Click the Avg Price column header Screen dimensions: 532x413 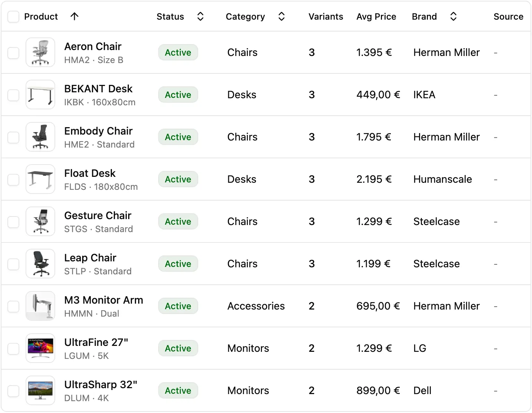coord(376,16)
